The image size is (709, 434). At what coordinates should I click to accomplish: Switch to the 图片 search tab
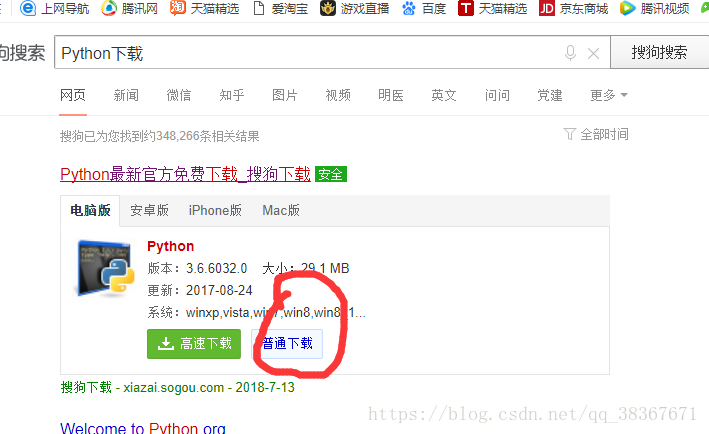(285, 95)
